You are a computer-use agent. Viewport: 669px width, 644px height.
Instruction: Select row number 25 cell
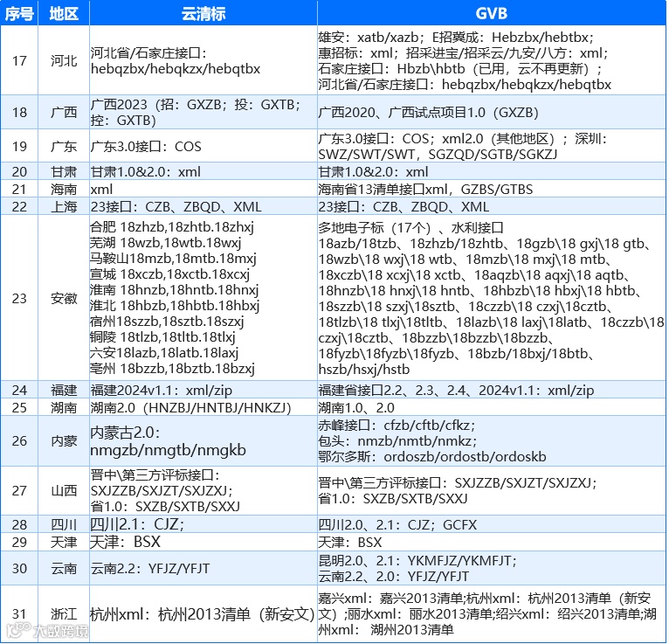19,407
